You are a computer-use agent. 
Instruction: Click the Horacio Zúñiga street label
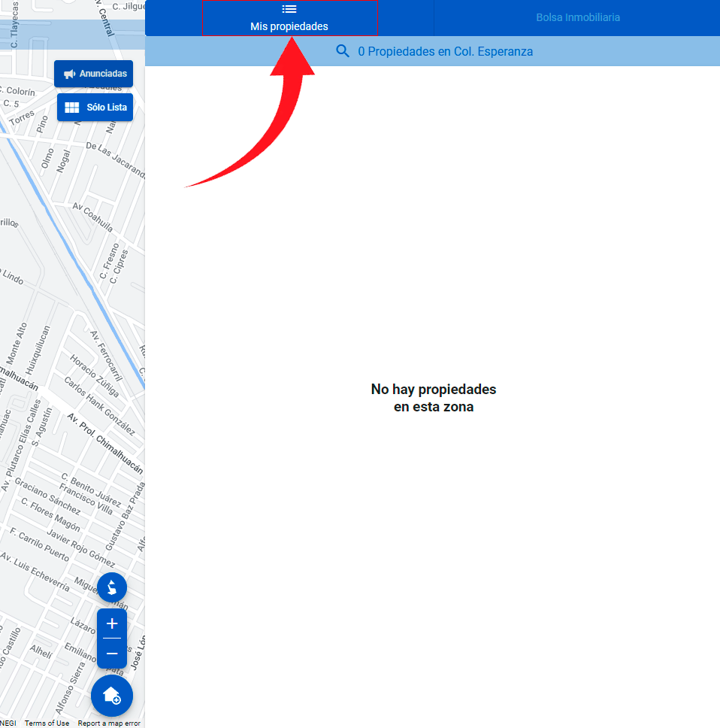(x=95, y=375)
